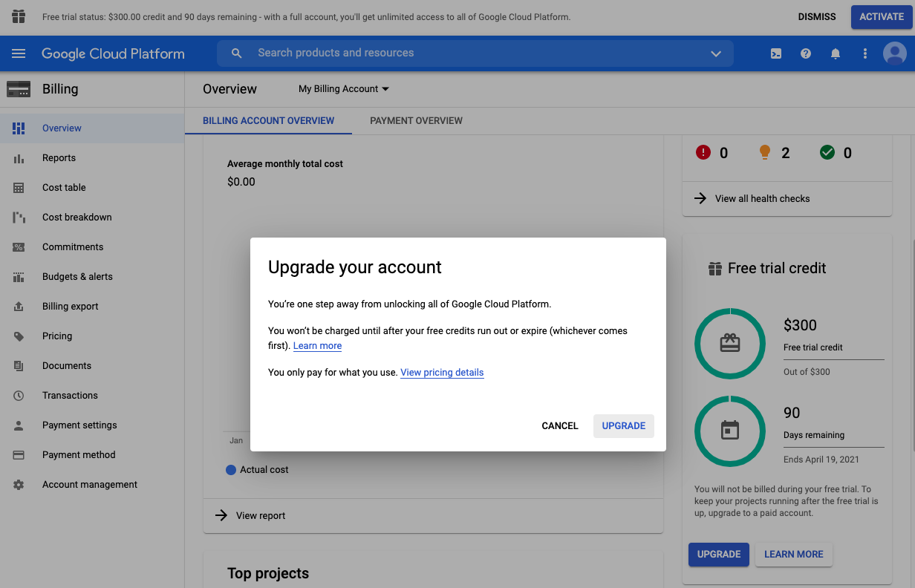Click Activate in the top banner
The image size is (915, 588).
click(x=882, y=16)
